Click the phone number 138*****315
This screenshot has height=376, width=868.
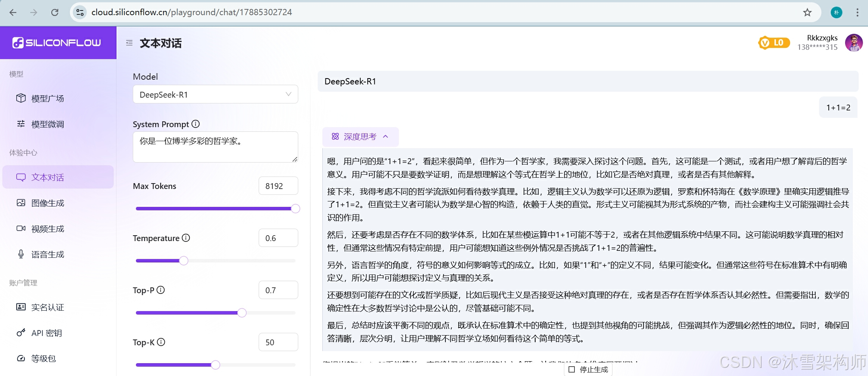point(818,47)
